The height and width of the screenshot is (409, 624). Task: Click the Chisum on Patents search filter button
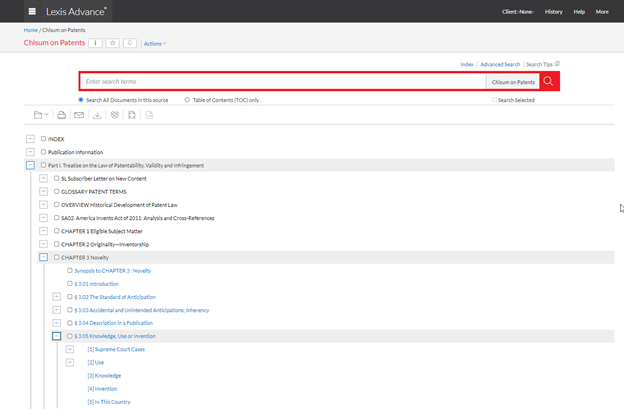(x=513, y=82)
